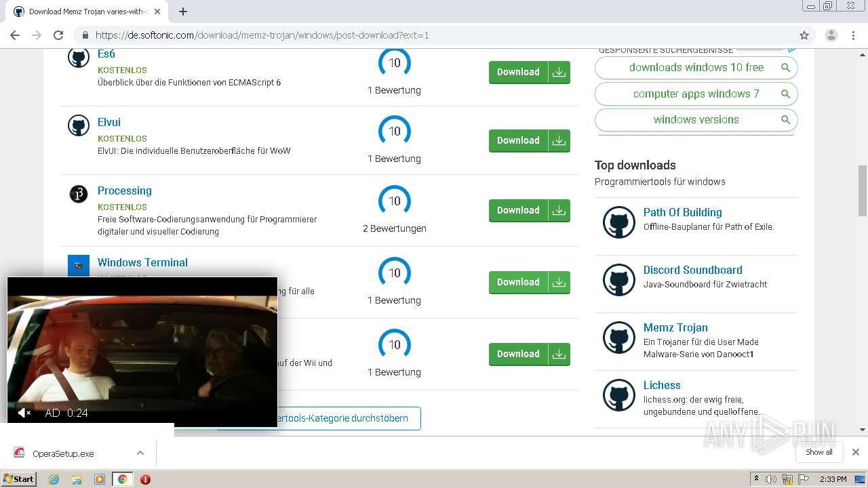Click the Opera icon in taskbar
The image size is (868, 488).
(145, 479)
